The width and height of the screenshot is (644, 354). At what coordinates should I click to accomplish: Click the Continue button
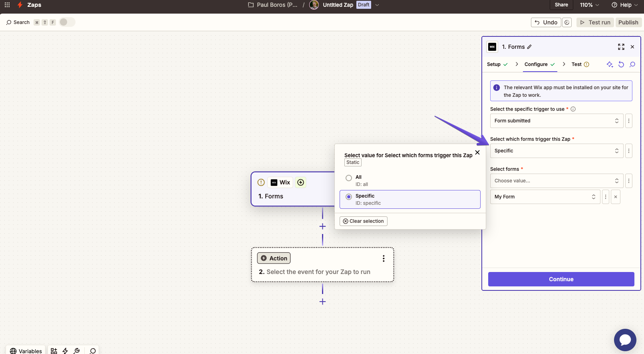[561, 279]
